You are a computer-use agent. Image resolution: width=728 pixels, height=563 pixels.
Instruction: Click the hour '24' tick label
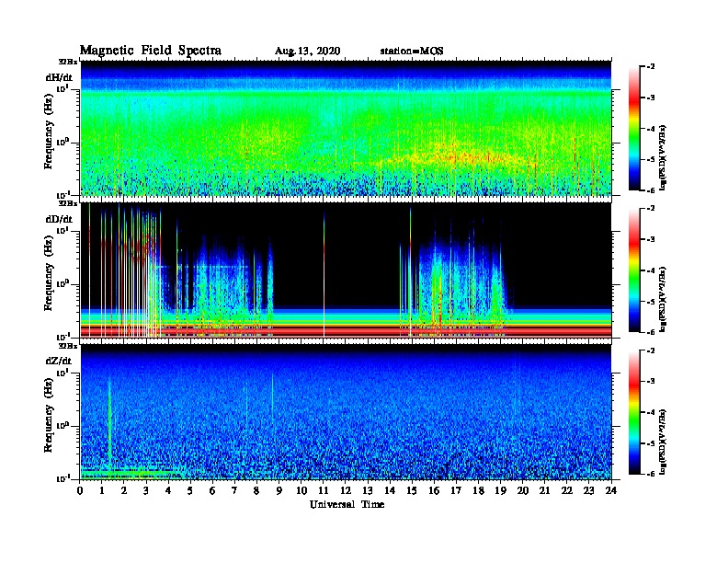point(611,490)
